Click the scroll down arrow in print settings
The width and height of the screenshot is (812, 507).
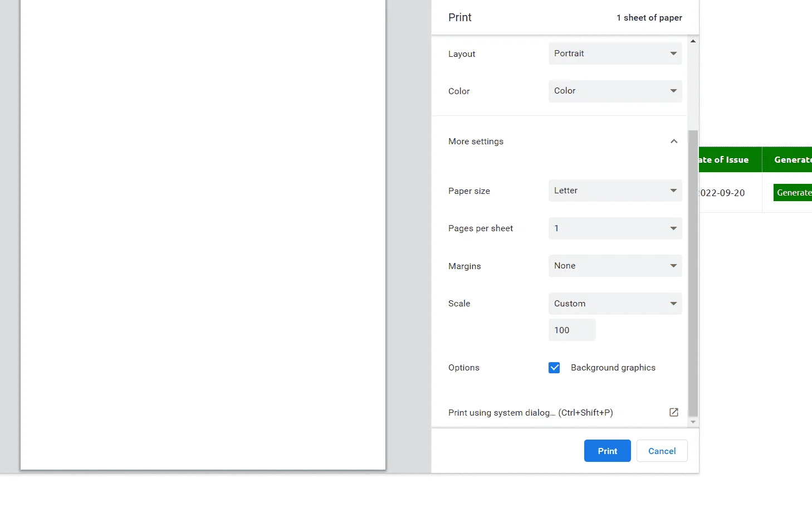(x=693, y=422)
